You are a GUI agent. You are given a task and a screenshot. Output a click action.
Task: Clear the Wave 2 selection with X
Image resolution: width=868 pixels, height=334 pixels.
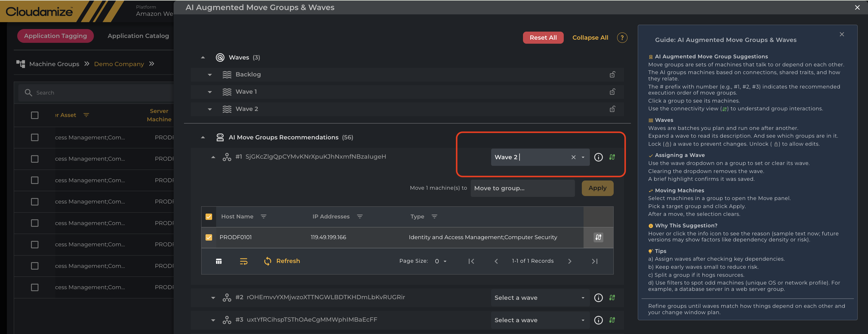(x=573, y=157)
